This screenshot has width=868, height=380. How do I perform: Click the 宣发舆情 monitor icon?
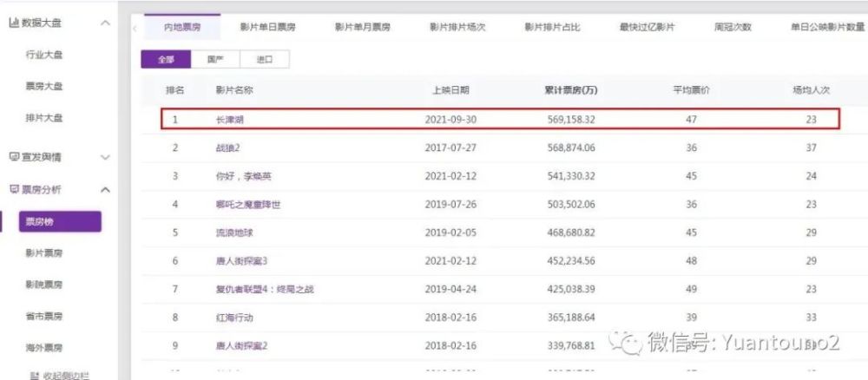(14, 158)
